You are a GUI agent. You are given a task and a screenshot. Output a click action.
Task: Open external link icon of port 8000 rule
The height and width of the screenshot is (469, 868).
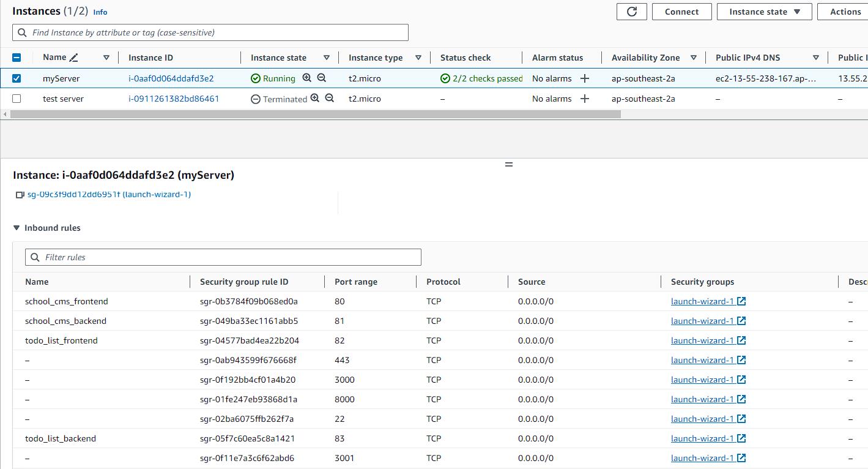741,399
